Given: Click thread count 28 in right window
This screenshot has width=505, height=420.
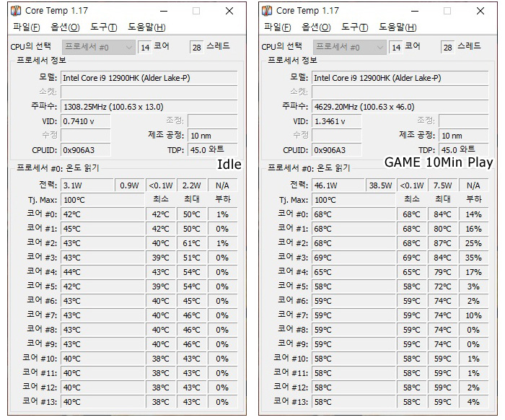Looking at the screenshot, I should click(447, 48).
